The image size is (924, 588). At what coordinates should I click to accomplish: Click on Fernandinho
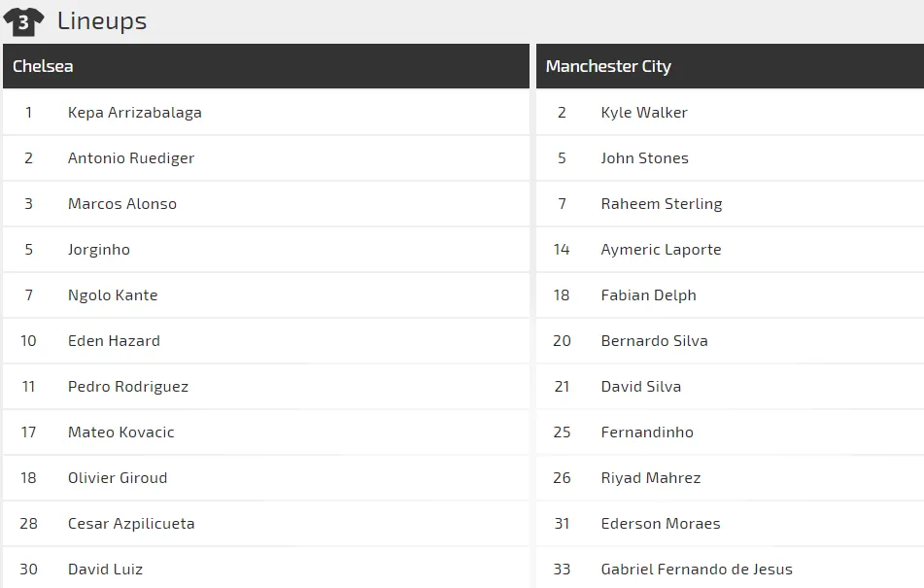click(647, 432)
